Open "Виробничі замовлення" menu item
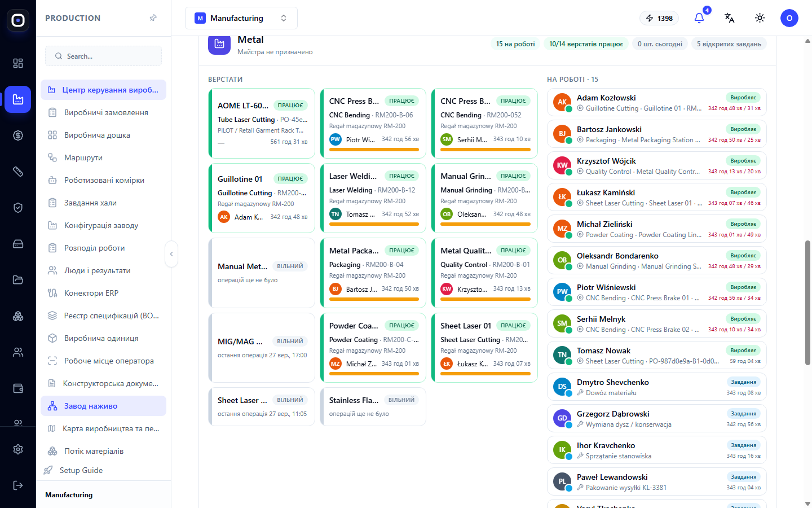The height and width of the screenshot is (508, 812). [103, 112]
